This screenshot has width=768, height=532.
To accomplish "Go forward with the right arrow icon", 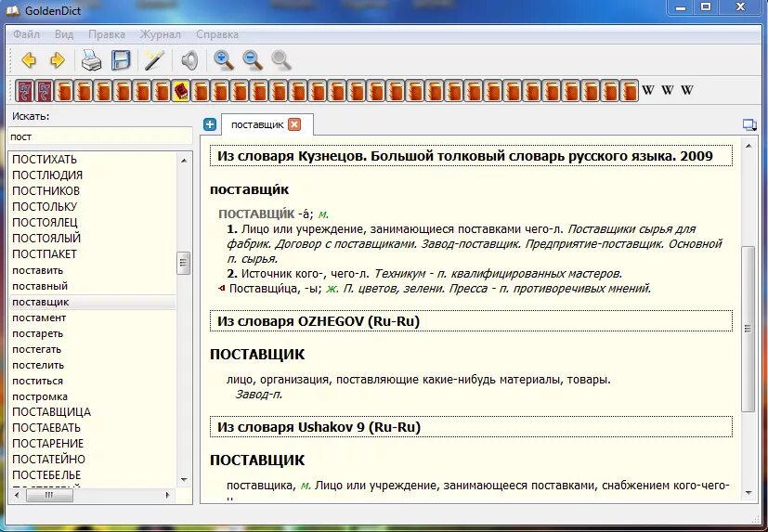I will (58, 60).
